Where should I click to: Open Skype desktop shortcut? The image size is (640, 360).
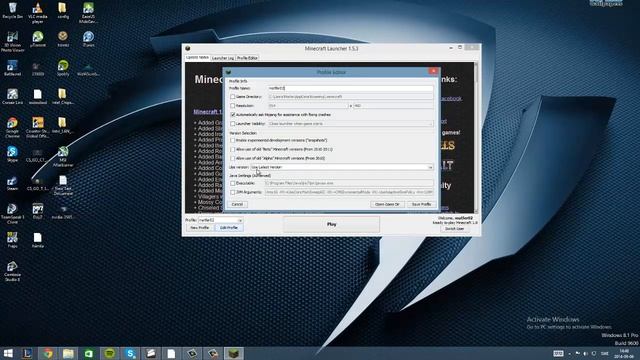pyautogui.click(x=12, y=154)
